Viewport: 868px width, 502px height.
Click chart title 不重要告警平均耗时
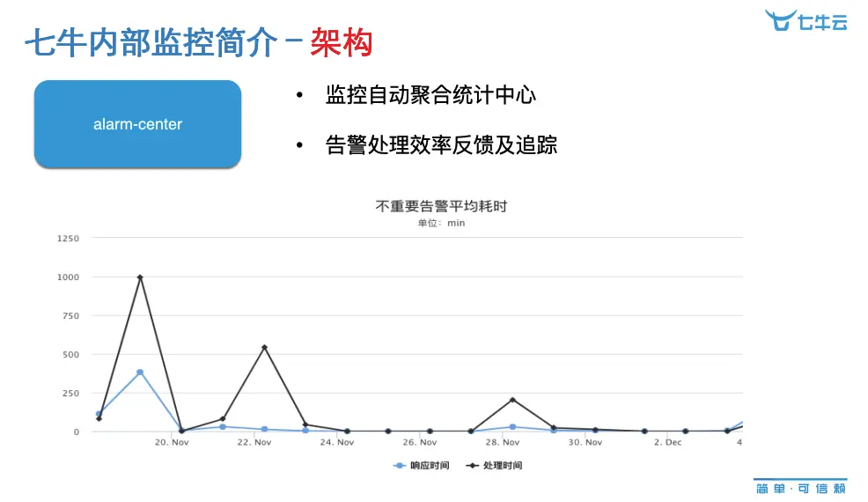click(441, 206)
